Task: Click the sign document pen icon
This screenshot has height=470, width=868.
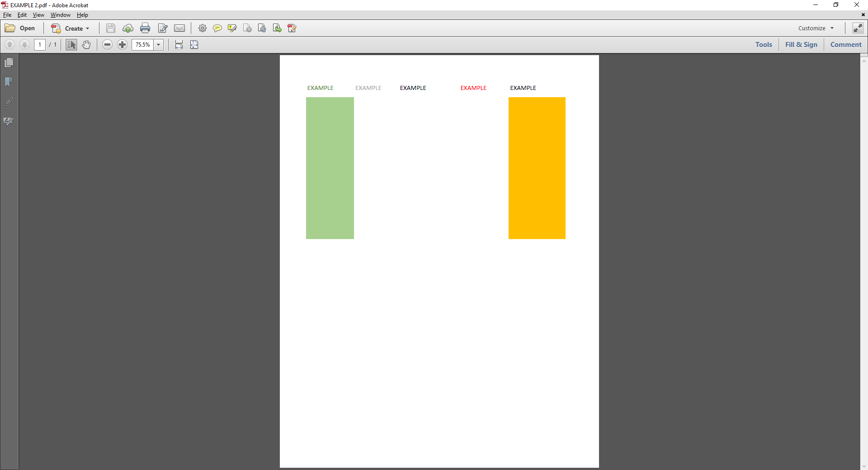Action: 292,28
